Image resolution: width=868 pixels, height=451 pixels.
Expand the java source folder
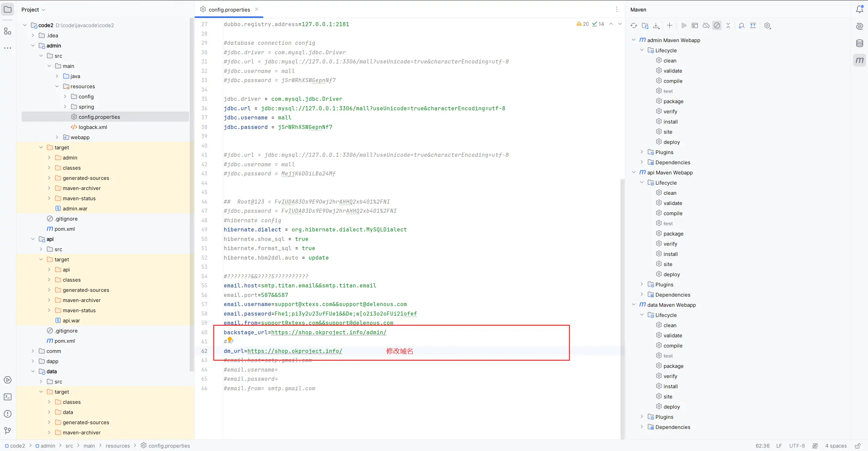pyautogui.click(x=57, y=76)
